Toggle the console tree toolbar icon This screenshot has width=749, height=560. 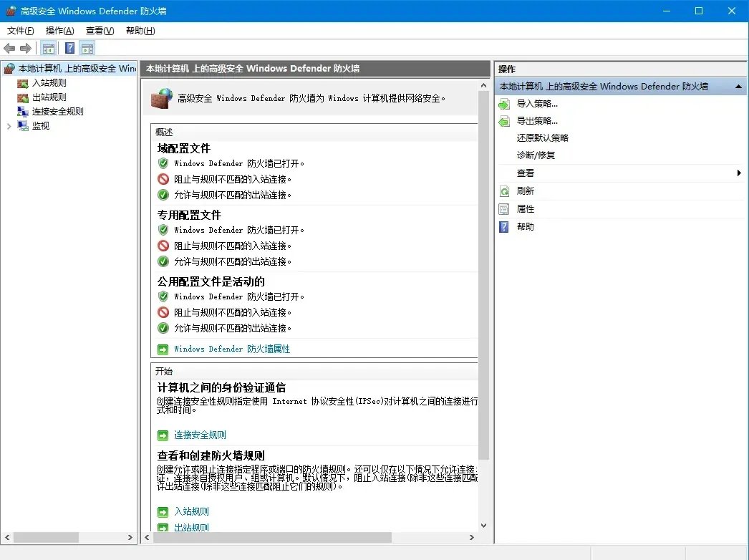(x=48, y=48)
